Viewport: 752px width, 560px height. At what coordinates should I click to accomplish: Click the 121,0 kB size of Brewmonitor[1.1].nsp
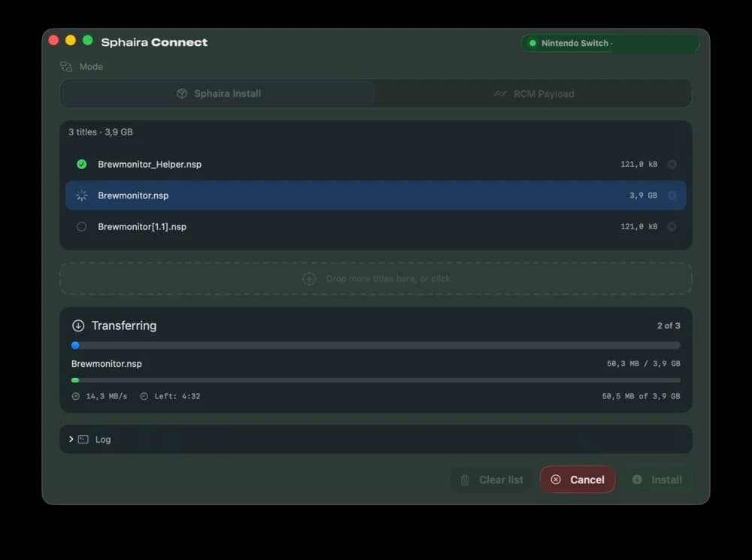638,227
